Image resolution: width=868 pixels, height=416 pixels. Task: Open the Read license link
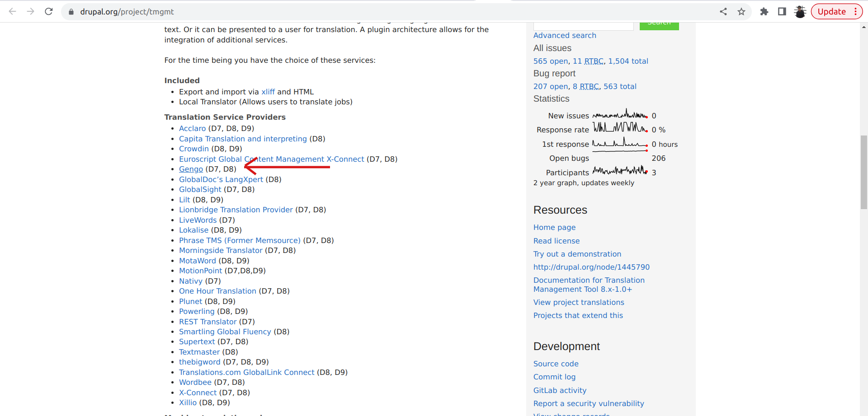(557, 241)
